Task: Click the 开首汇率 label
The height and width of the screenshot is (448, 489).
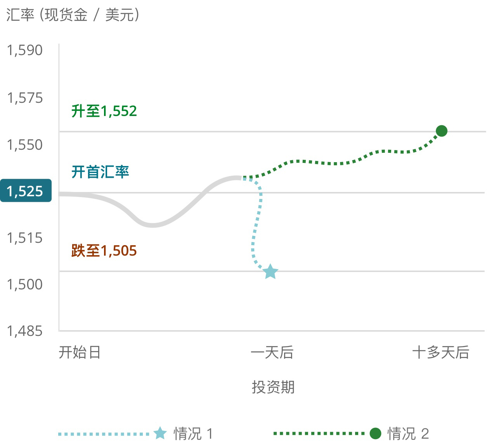Action: click(x=100, y=171)
